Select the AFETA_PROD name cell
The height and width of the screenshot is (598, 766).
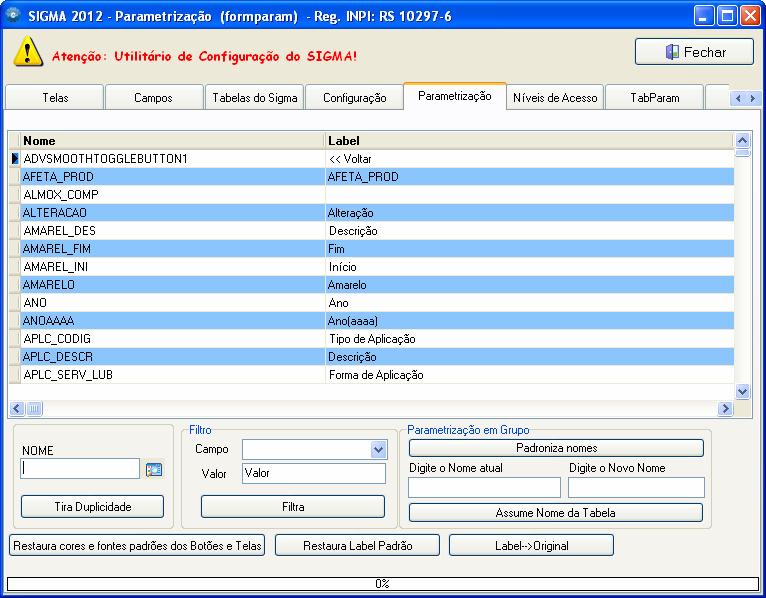(173, 177)
